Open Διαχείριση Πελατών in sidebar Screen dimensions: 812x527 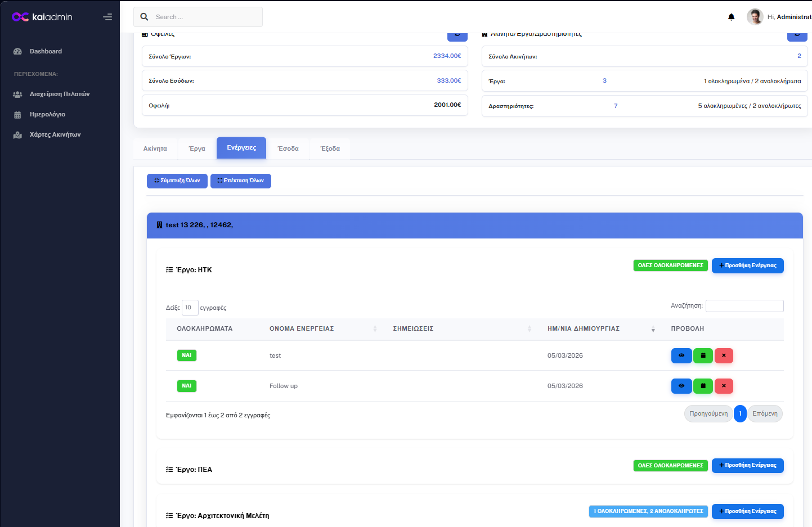[x=60, y=94]
